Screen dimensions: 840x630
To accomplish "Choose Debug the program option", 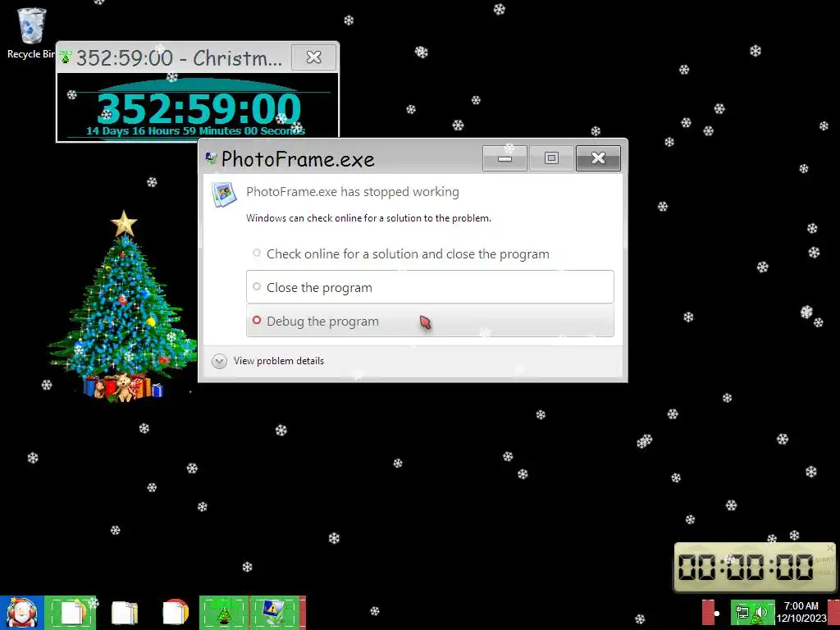I will click(x=430, y=321).
